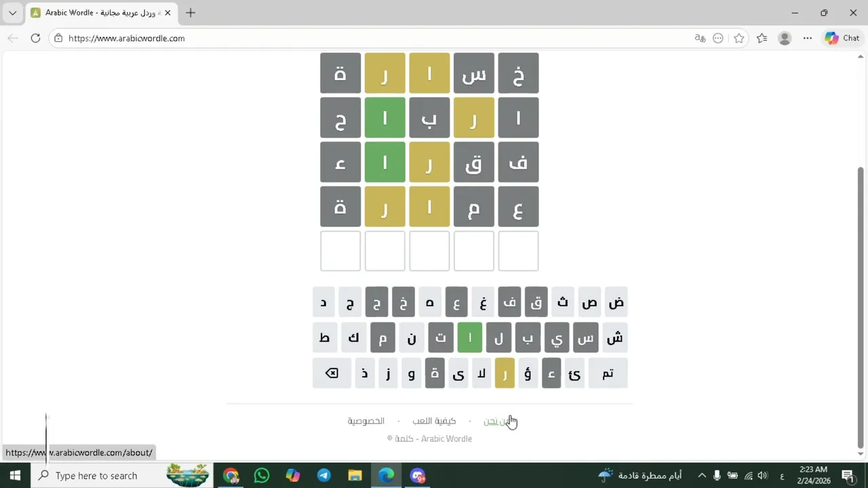Tap the gray ت key
Screen dimensions: 868x488
441,338
